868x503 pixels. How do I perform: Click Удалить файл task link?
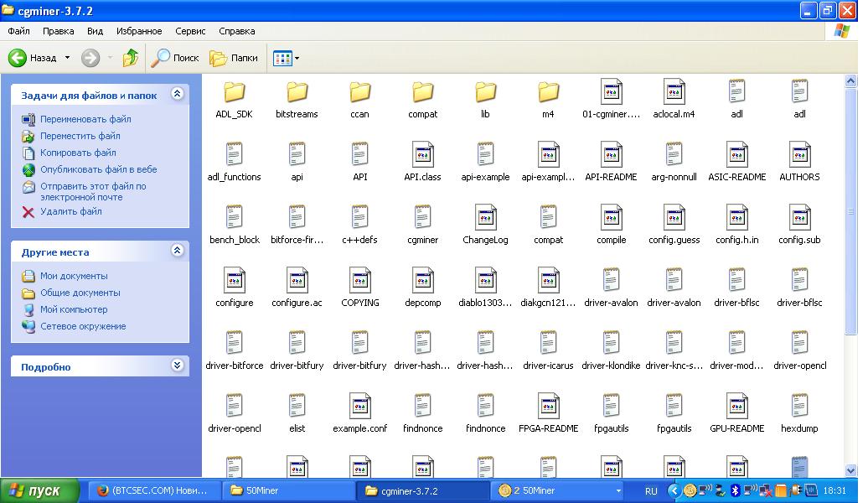point(71,211)
